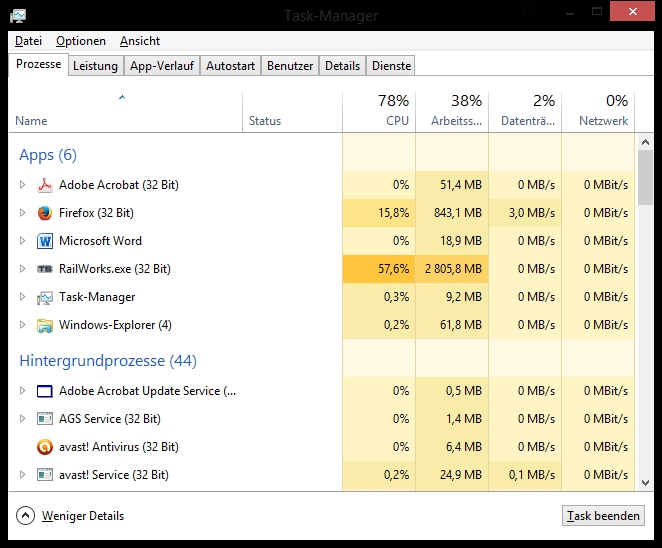Open the Optionen menu
662x548 pixels.
[x=81, y=41]
